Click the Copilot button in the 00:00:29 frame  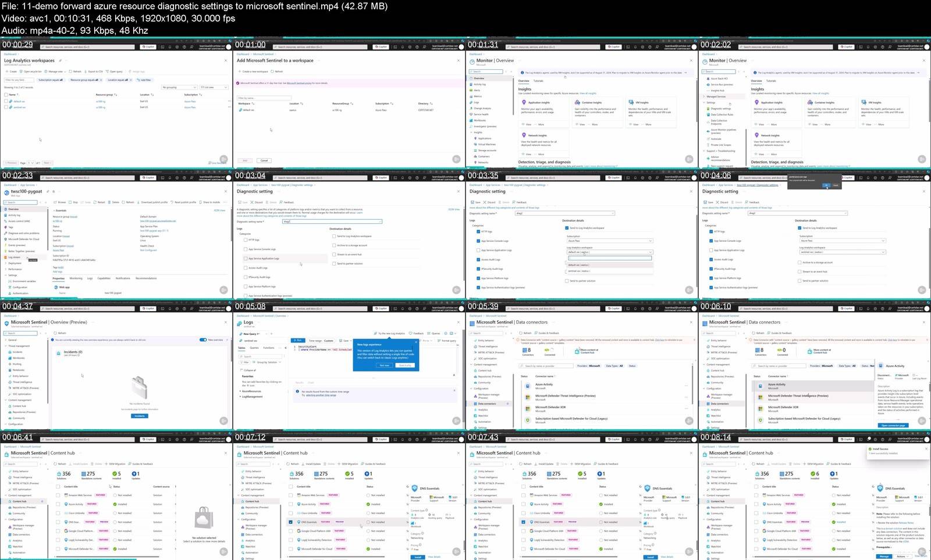[x=149, y=47]
